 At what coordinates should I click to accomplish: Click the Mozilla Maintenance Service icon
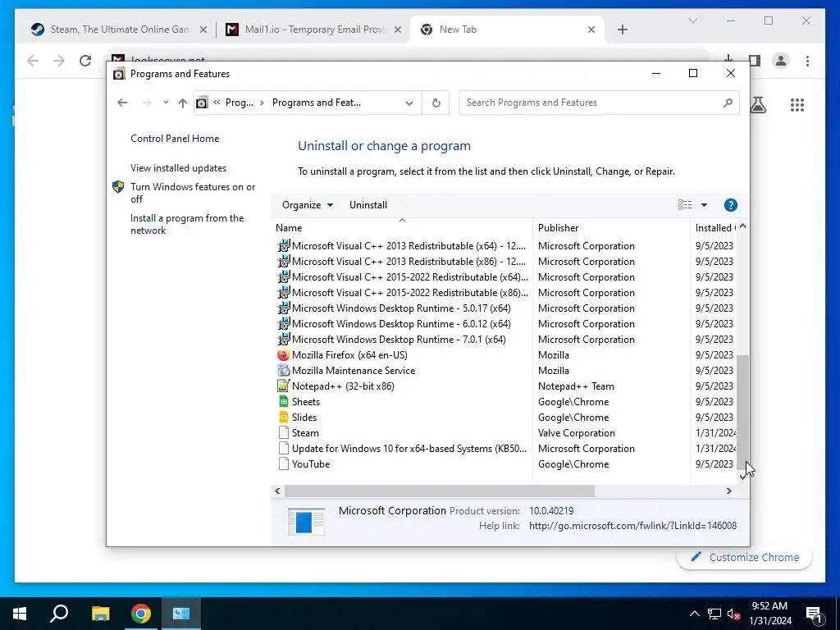tap(283, 371)
